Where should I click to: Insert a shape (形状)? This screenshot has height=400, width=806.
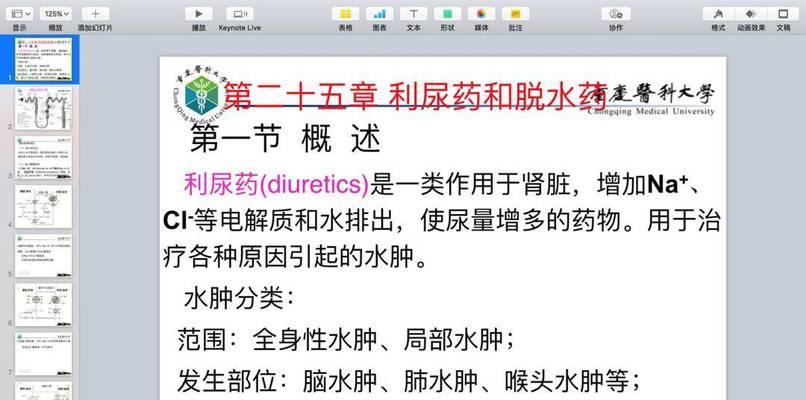coord(447,14)
